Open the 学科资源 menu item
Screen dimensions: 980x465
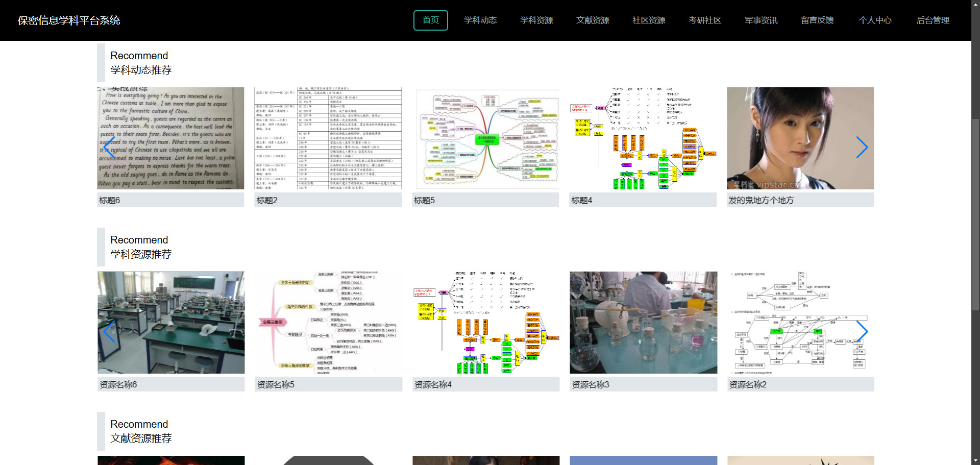coord(536,20)
